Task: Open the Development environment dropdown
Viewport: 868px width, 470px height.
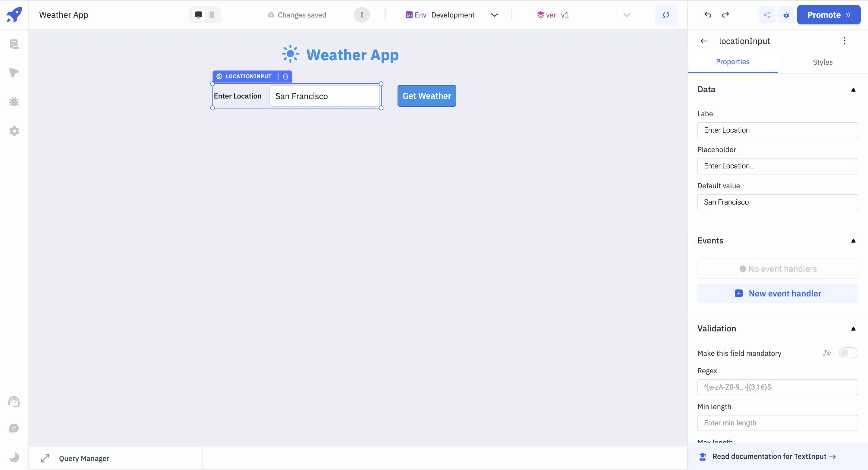Action: pos(494,15)
